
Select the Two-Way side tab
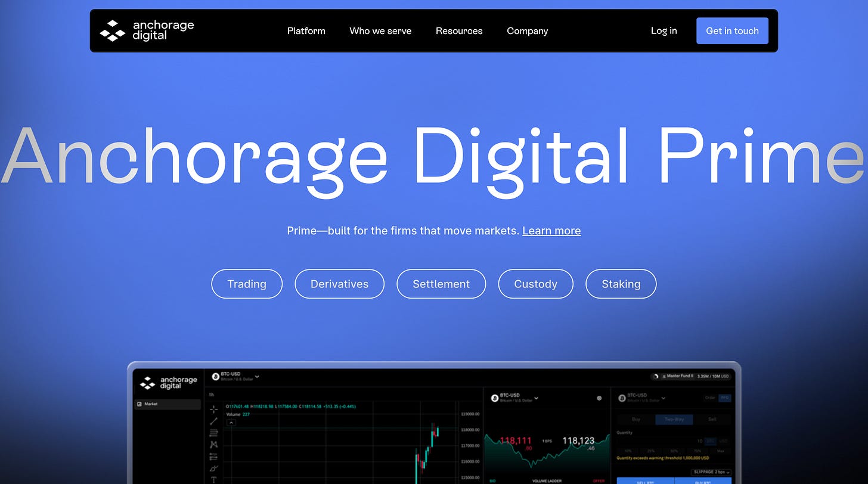tap(674, 420)
